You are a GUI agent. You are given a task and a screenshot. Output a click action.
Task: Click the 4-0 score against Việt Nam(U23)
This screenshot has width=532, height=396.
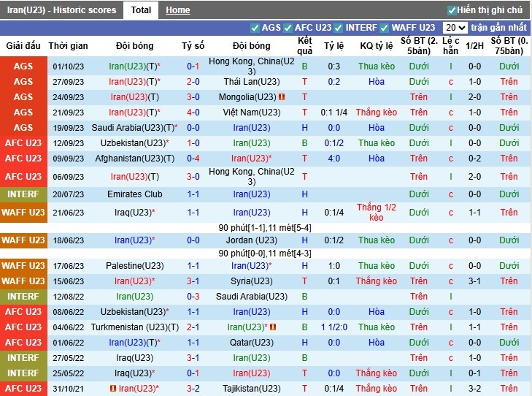coord(193,113)
